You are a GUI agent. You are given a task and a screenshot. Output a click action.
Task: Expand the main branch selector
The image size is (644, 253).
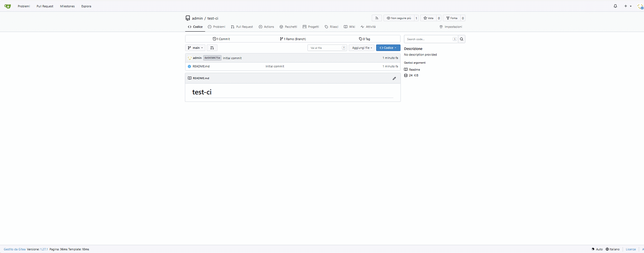[x=195, y=48]
